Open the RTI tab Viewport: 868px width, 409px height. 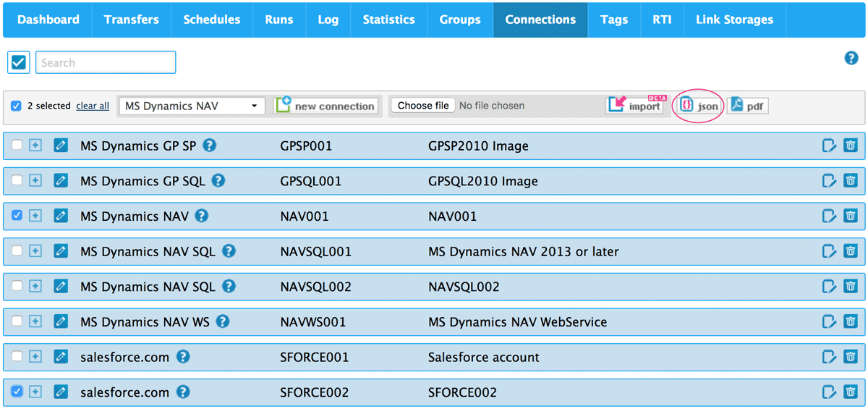click(x=662, y=20)
